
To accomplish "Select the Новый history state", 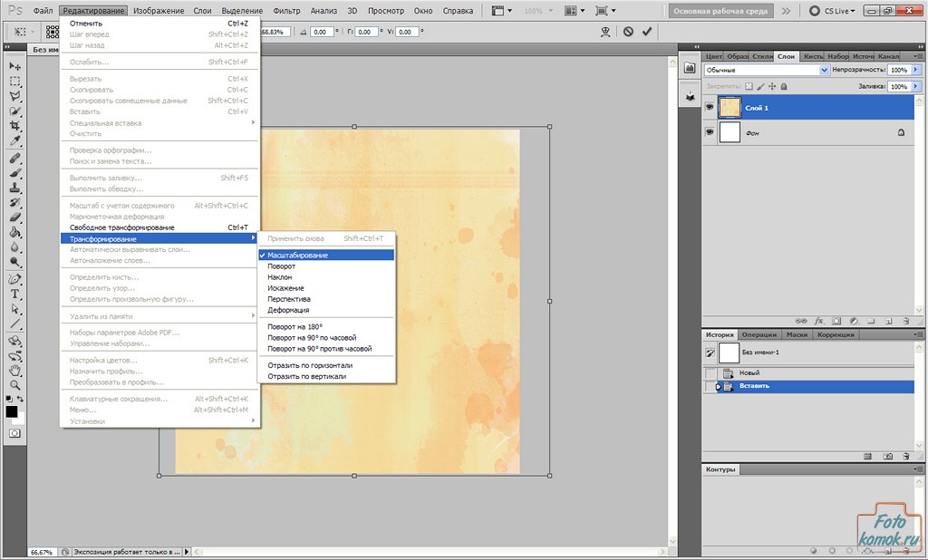I will tap(749, 372).
